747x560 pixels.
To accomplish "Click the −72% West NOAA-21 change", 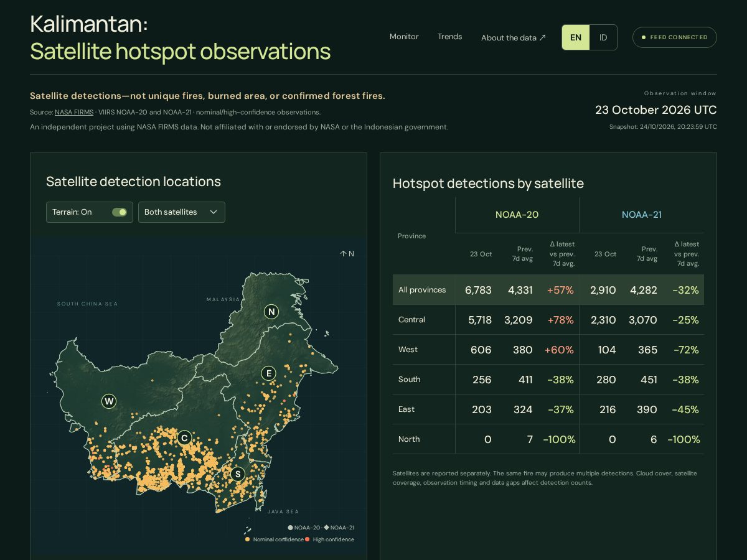I will tap(686, 350).
